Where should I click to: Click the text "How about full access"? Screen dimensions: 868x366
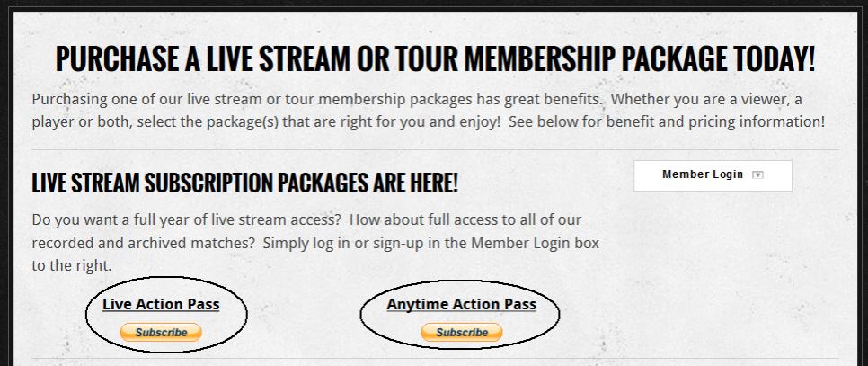coord(430,219)
